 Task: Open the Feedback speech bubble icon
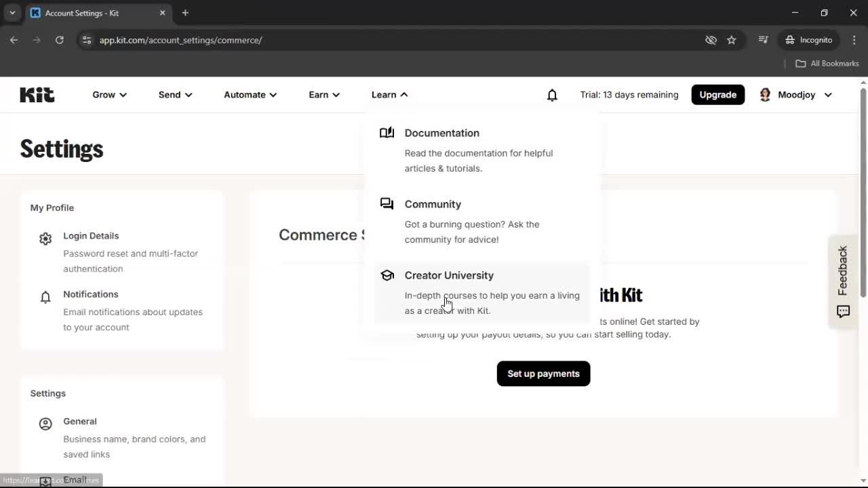tap(843, 312)
